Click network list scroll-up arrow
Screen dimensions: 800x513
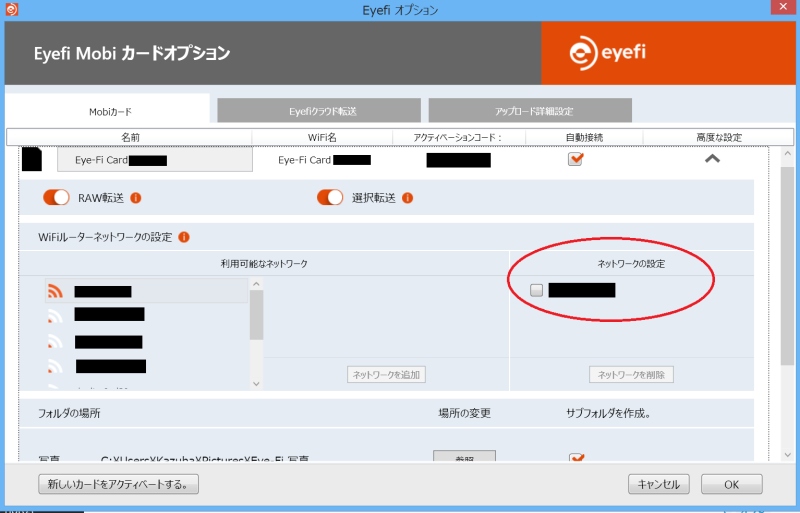pyautogui.click(x=256, y=284)
